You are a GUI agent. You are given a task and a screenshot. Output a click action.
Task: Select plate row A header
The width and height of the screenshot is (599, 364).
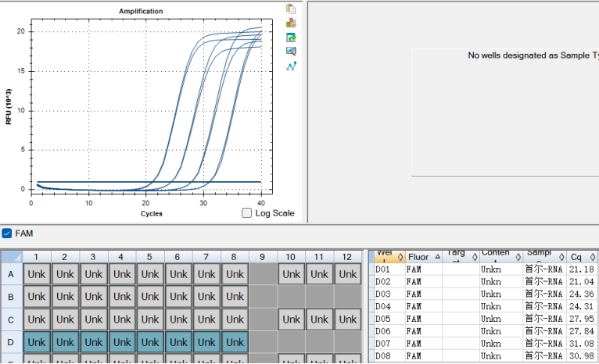coord(12,274)
